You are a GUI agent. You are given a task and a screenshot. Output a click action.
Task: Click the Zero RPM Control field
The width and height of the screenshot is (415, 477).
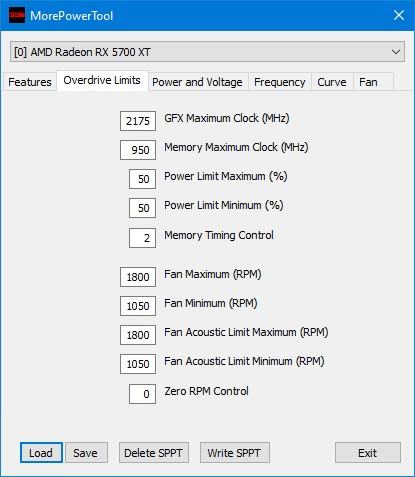[142, 394]
